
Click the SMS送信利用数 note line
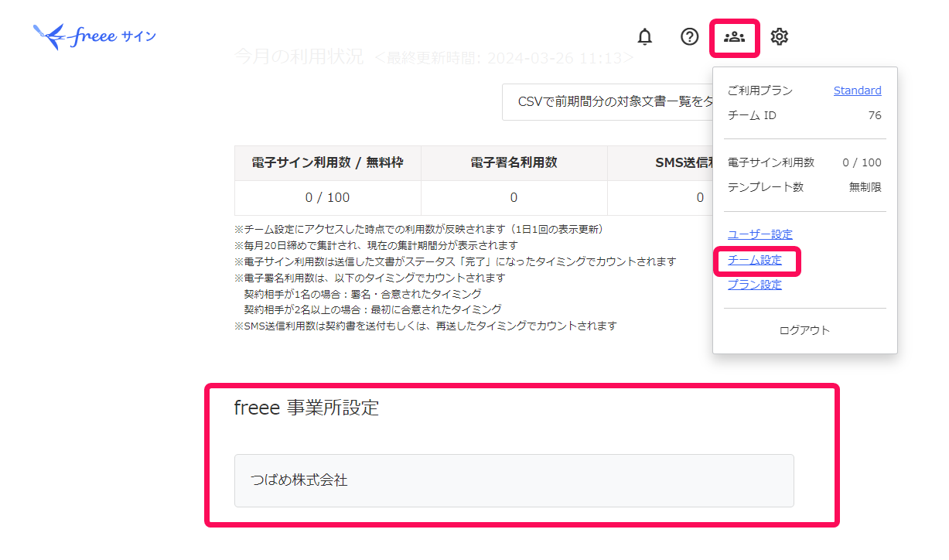click(425, 326)
